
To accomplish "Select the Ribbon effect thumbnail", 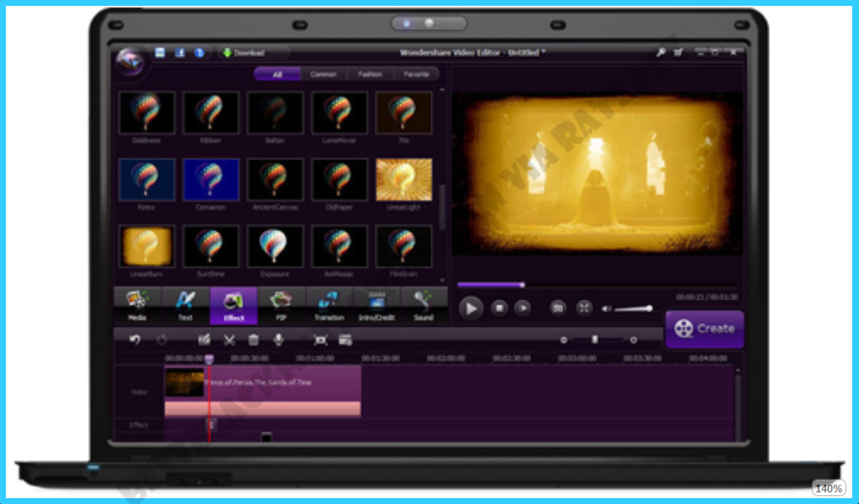I will click(210, 112).
